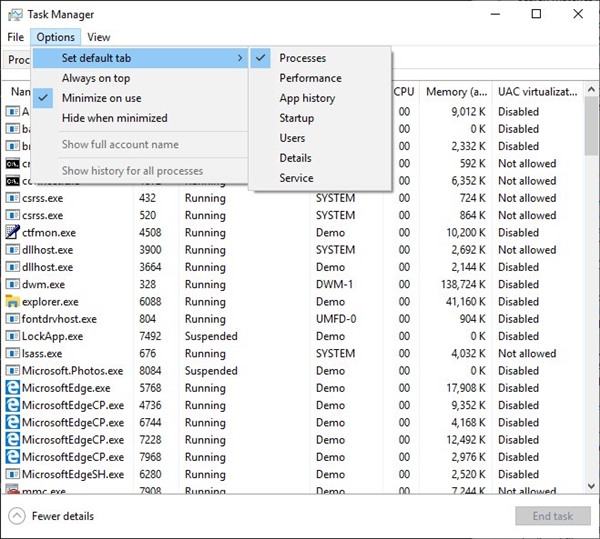Click the Task Manager title bar icon

(x=13, y=14)
